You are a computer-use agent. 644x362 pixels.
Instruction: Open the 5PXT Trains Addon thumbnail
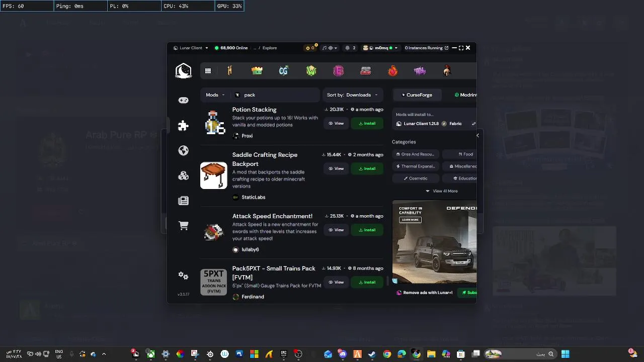214,282
